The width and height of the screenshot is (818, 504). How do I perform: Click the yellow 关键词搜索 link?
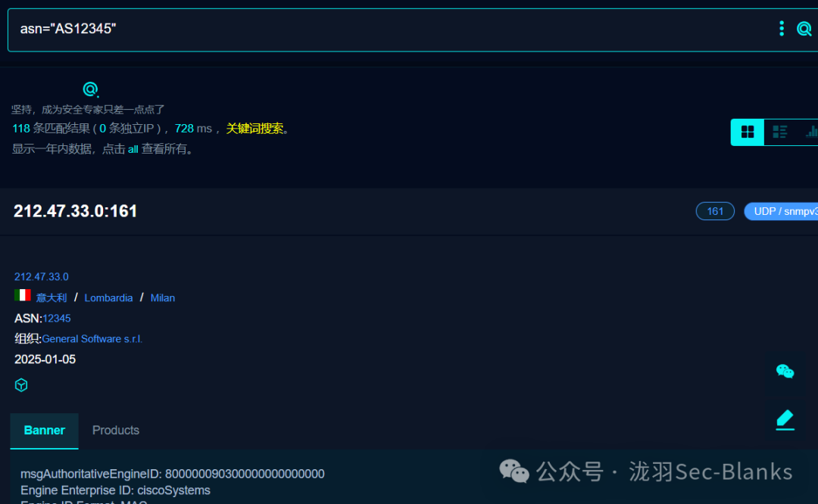point(254,129)
